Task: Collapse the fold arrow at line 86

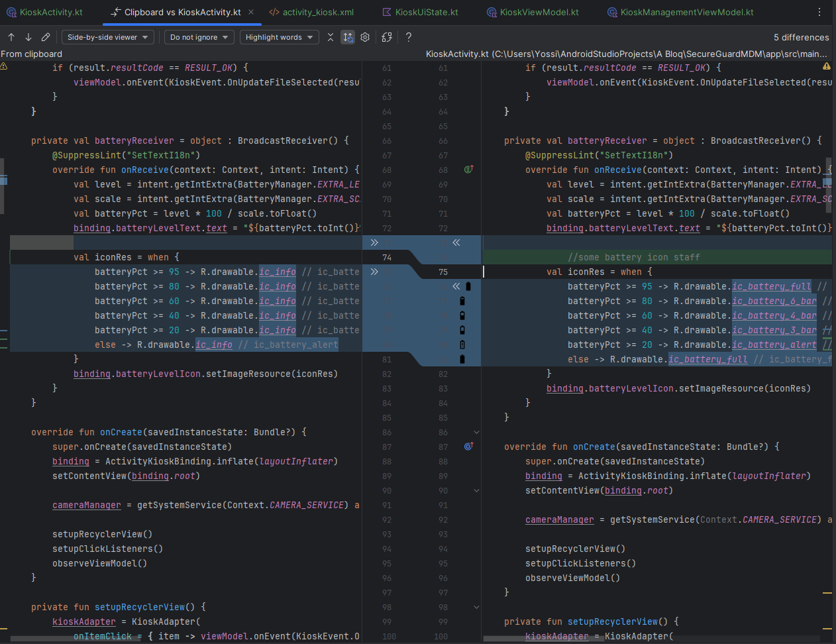Action: [x=476, y=432]
